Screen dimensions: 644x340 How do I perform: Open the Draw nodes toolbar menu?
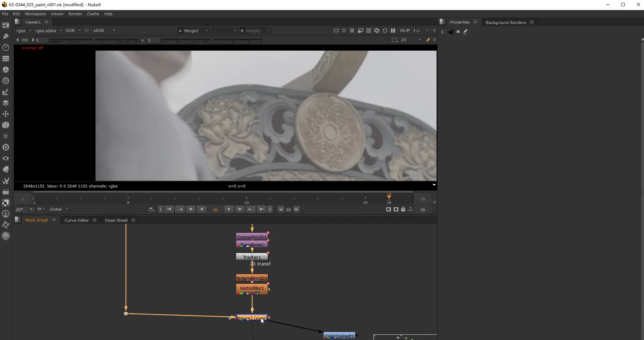tap(6, 37)
